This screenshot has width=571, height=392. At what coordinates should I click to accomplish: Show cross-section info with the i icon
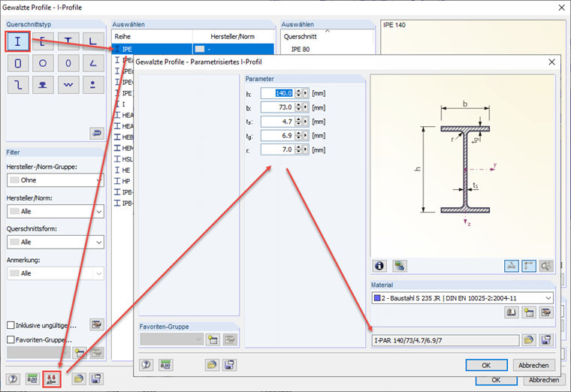[x=379, y=266]
